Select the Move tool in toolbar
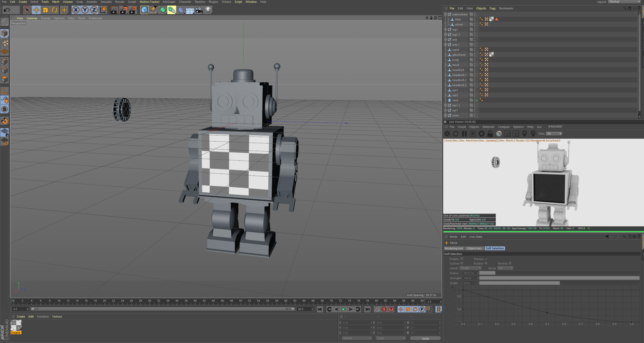The height and width of the screenshot is (343, 644). tap(36, 10)
